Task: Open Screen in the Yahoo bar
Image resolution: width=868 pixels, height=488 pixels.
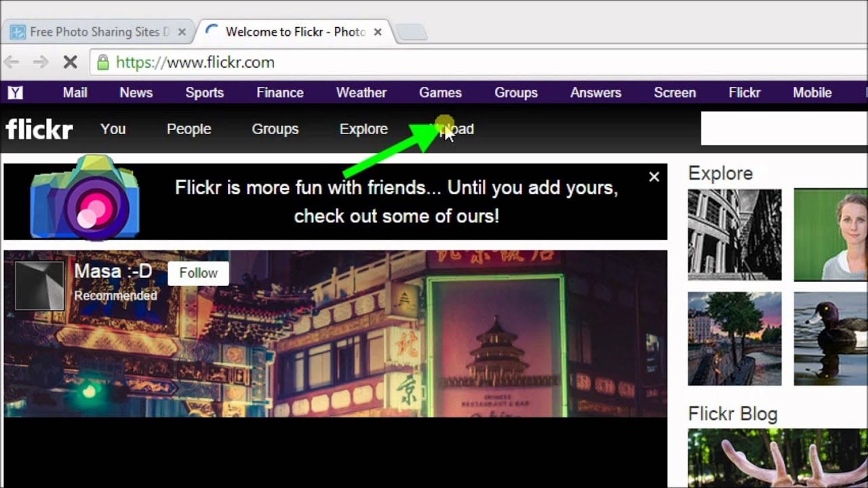Action: click(x=675, y=93)
